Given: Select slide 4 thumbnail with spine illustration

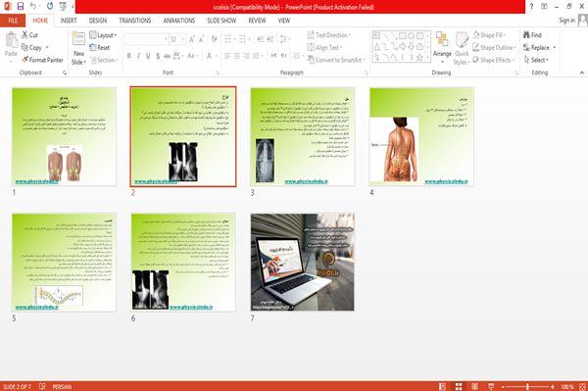Looking at the screenshot, I should coord(421,137).
